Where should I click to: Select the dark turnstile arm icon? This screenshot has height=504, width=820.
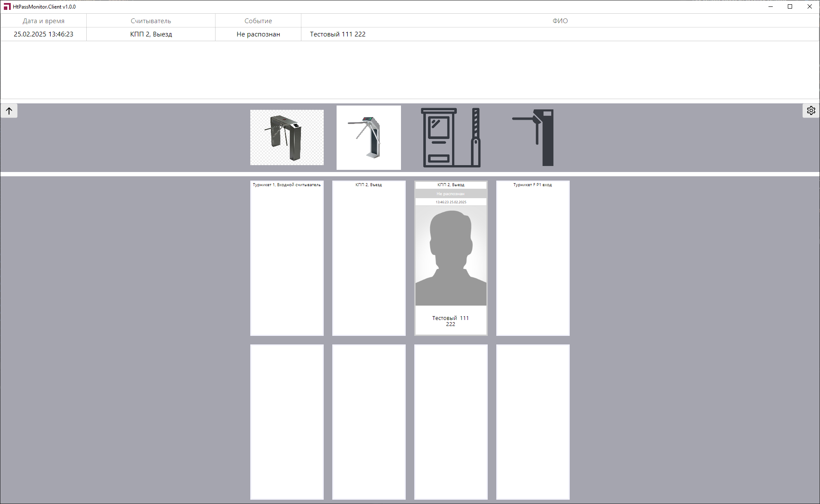tap(533, 137)
